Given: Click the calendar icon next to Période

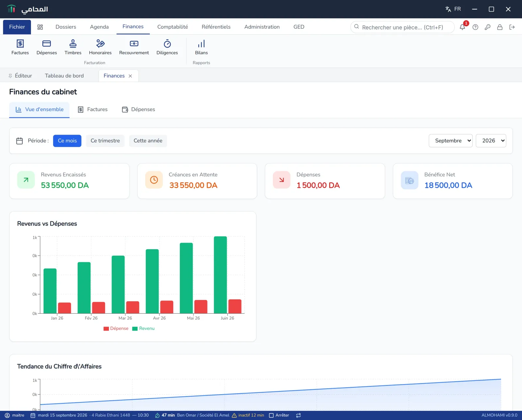Looking at the screenshot, I should click(20, 141).
